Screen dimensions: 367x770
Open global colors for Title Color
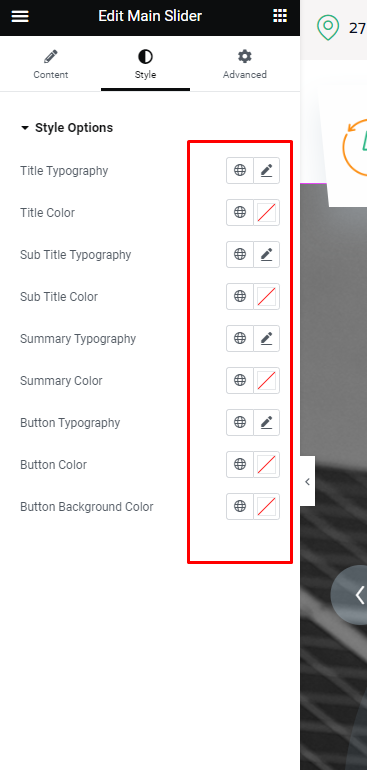(240, 212)
